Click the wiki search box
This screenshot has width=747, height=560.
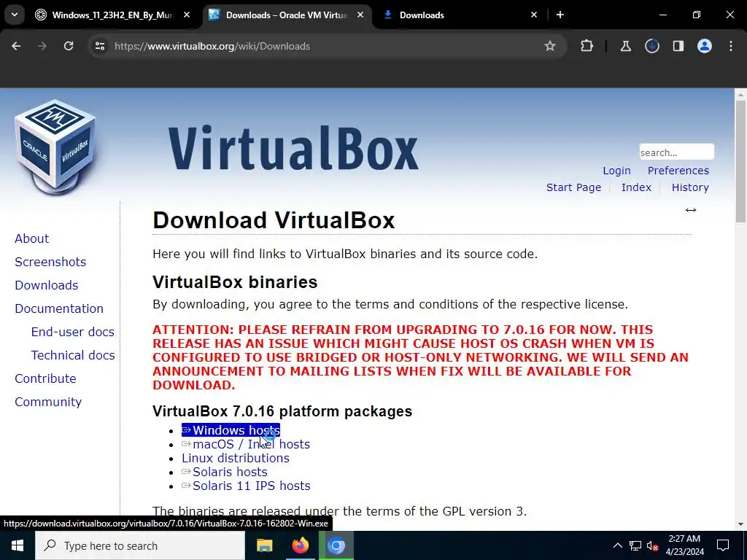point(676,152)
